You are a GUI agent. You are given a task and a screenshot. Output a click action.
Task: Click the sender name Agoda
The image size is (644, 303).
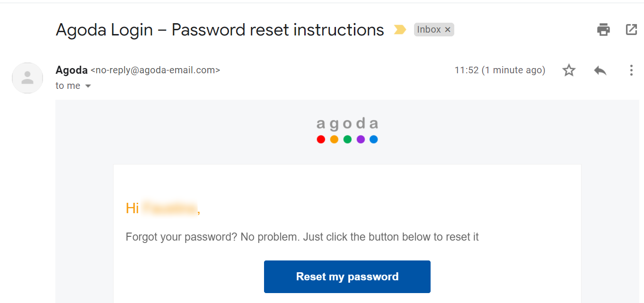point(71,70)
